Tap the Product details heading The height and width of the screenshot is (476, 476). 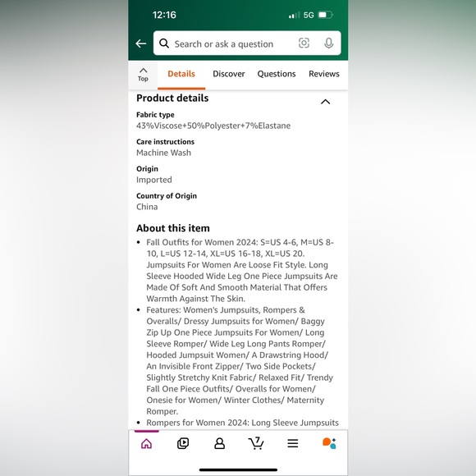click(172, 98)
